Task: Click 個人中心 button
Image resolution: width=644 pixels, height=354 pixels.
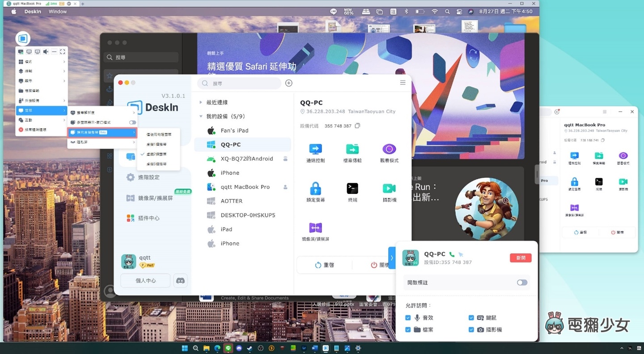Action: coord(145,281)
